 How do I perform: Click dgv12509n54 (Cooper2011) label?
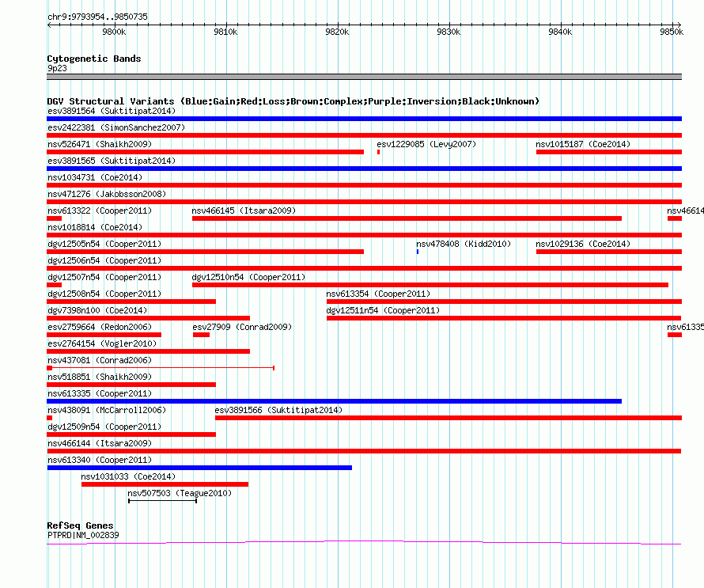pos(104,427)
